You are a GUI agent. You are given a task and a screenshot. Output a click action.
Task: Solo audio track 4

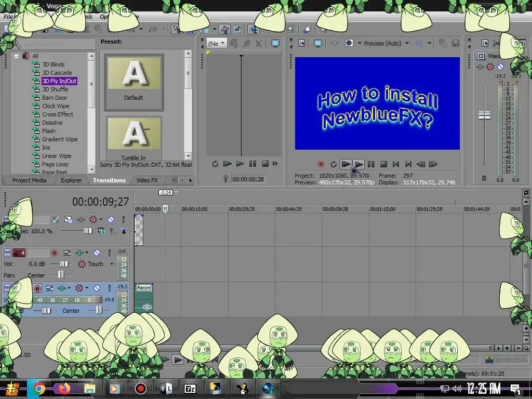[109, 253]
